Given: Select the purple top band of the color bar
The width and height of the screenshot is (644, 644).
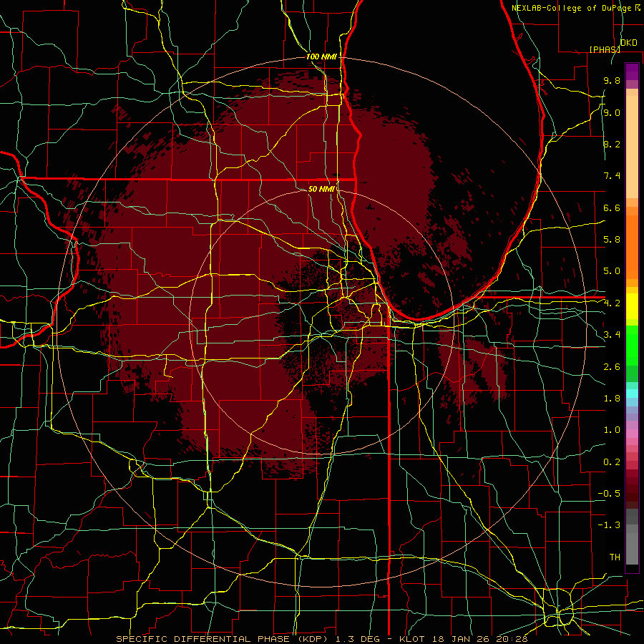Looking at the screenshot, I should (x=632, y=72).
